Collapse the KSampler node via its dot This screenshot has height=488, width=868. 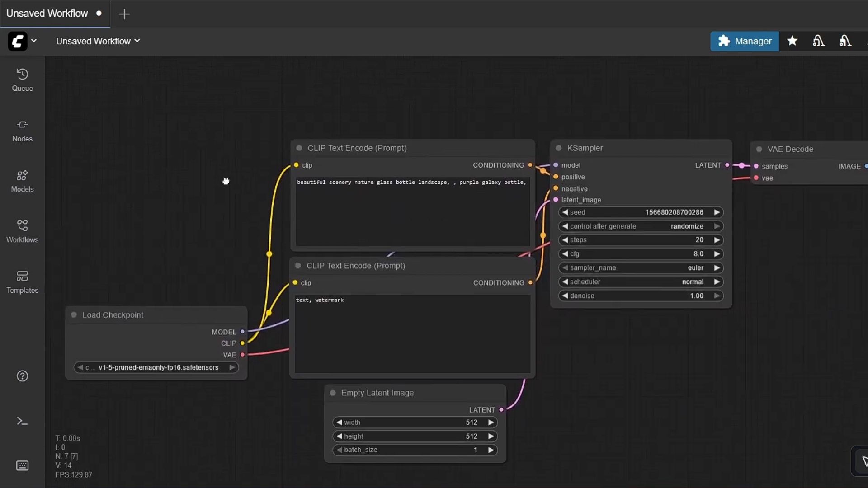[558, 148]
